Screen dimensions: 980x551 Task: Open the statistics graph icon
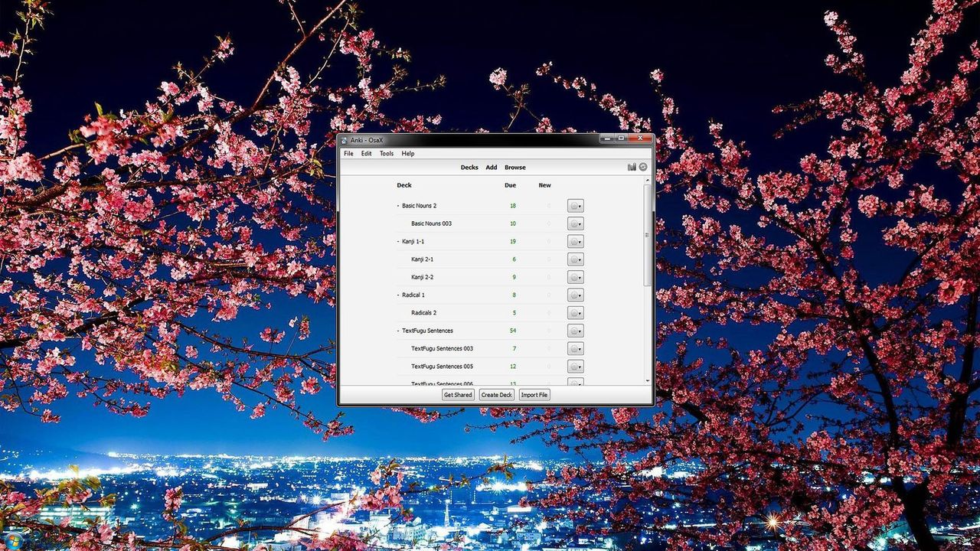tap(632, 167)
